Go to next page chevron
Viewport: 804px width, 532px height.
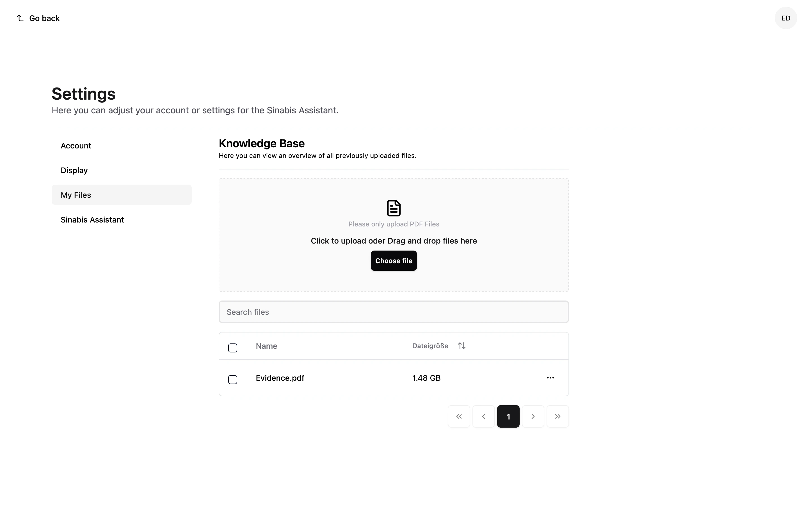point(533,416)
